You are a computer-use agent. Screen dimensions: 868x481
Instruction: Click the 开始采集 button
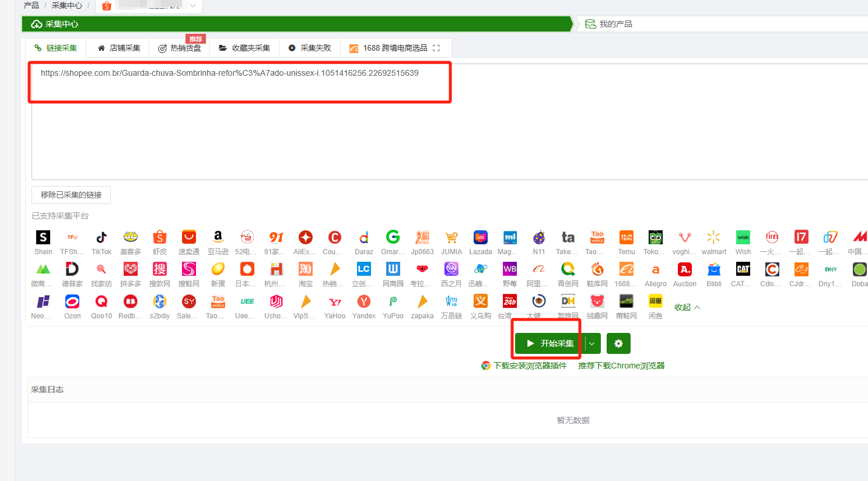pyautogui.click(x=549, y=343)
